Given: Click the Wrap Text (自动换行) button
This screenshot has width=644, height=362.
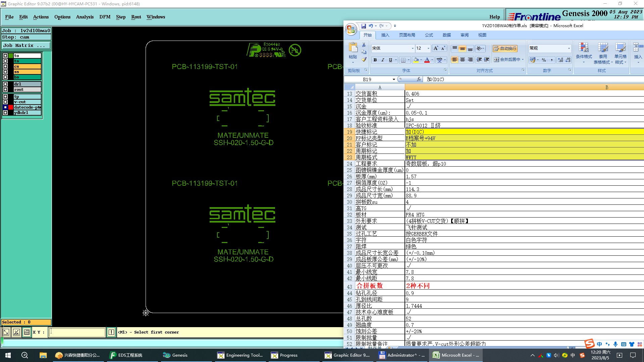Looking at the screenshot, I should click(505, 49).
